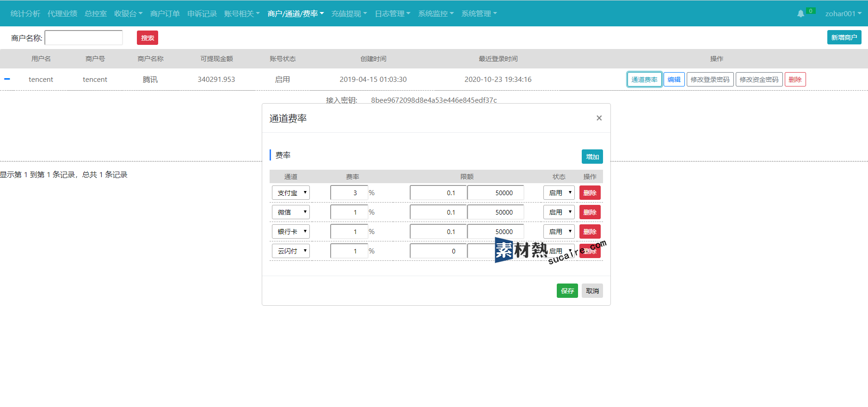Open the 系统管理 menu
The height and width of the screenshot is (407, 868).
pos(479,14)
